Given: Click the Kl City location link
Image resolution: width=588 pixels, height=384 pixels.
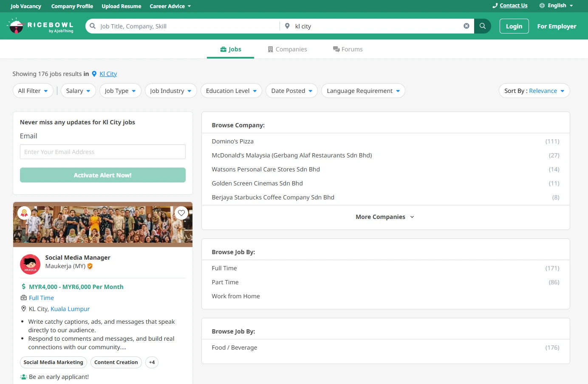Looking at the screenshot, I should pyautogui.click(x=108, y=74).
